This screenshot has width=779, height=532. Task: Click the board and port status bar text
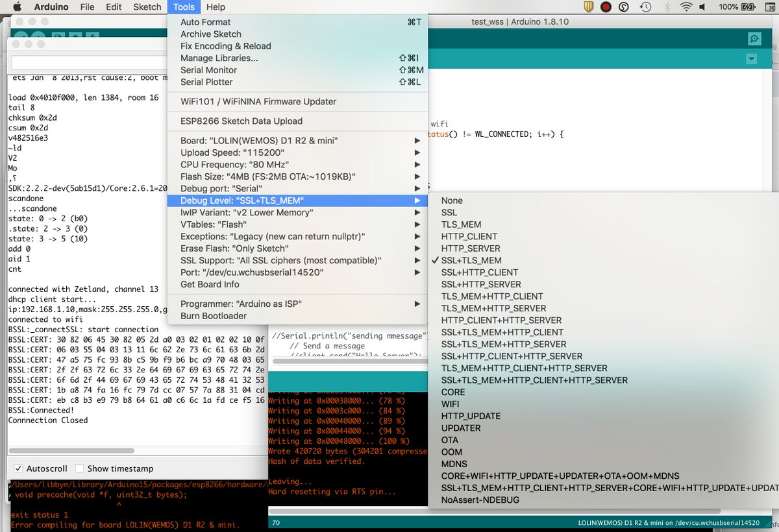tap(669, 522)
